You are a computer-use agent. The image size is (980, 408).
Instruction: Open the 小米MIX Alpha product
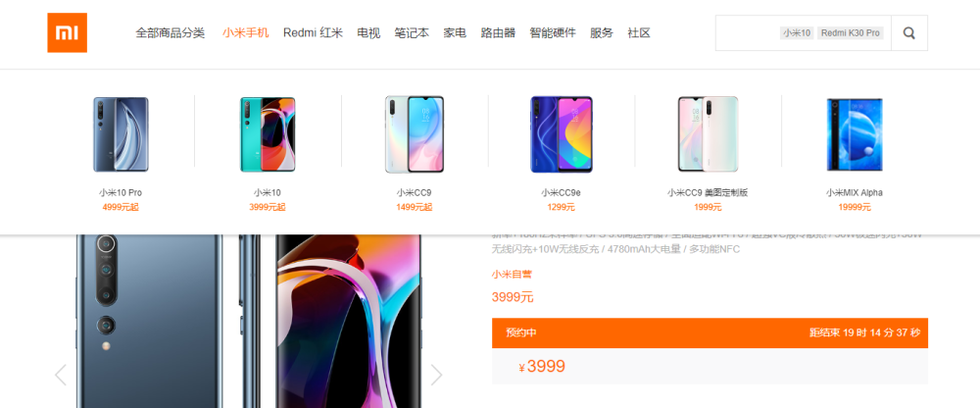855,134
